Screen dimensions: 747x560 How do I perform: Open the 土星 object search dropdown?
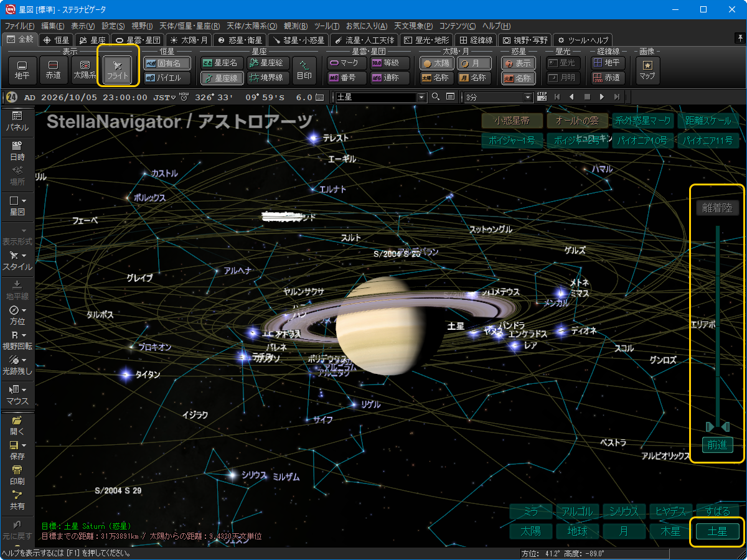pos(421,97)
